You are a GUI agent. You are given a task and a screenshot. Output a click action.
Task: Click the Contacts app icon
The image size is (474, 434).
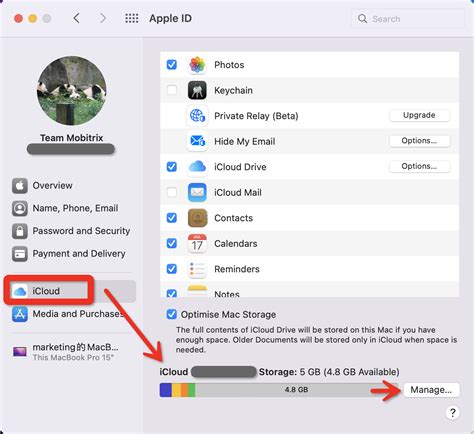(x=197, y=218)
